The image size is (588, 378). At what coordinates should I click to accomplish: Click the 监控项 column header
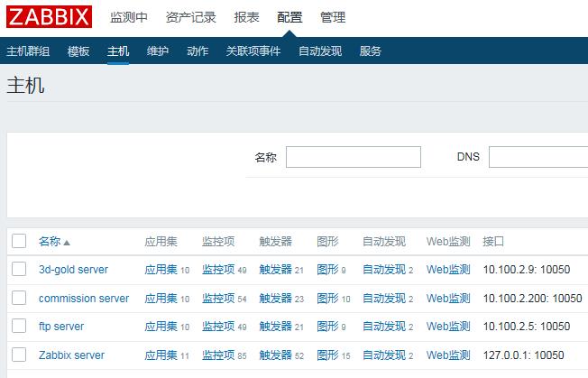point(218,242)
